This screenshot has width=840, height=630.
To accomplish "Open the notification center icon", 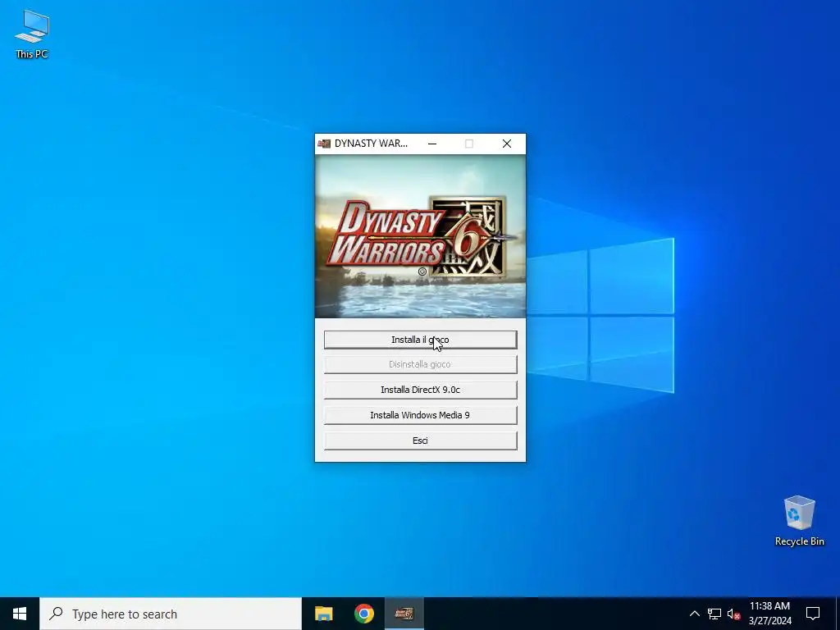I will [x=813, y=614].
